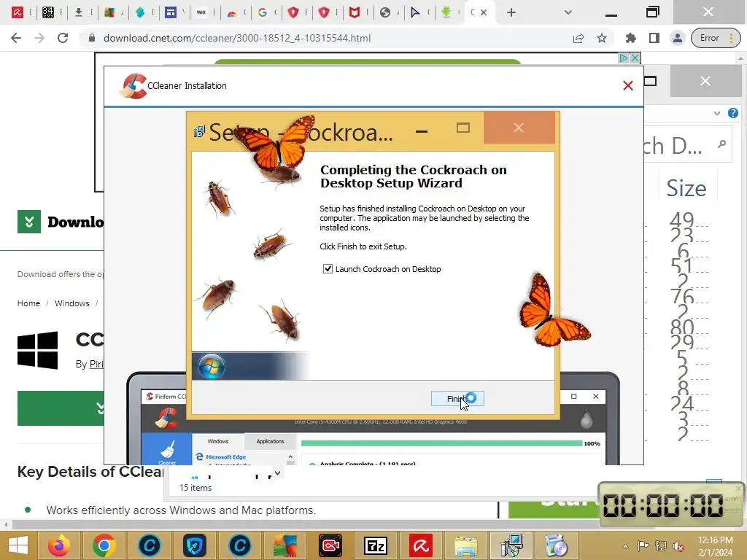747x560 pixels.
Task: Switch to the Wix tab
Action: (x=201, y=12)
